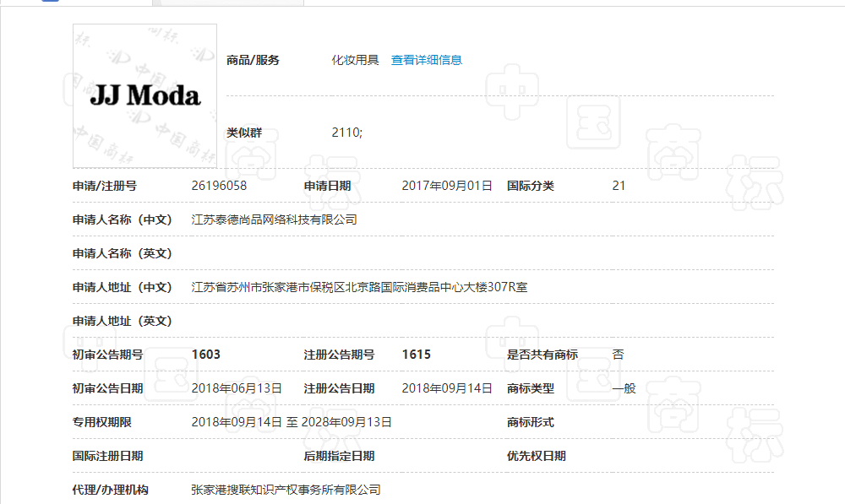Click the preliminary announcement issue 1603
Image resolution: width=845 pixels, height=504 pixels.
pyautogui.click(x=206, y=355)
